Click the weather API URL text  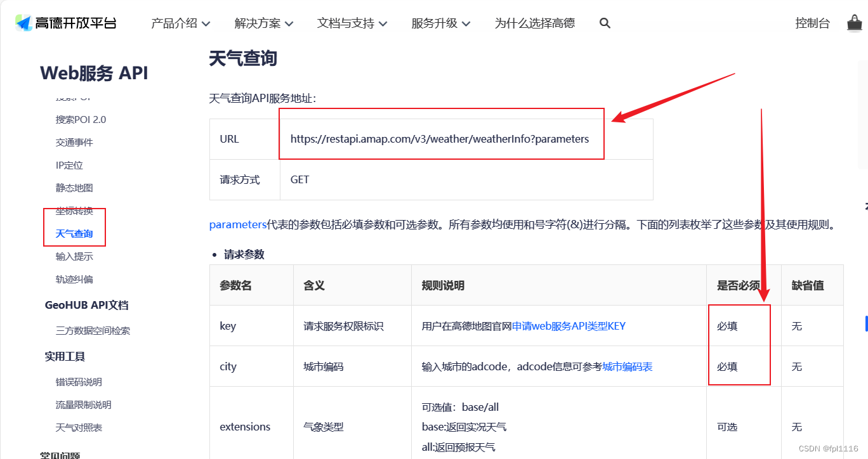[440, 139]
